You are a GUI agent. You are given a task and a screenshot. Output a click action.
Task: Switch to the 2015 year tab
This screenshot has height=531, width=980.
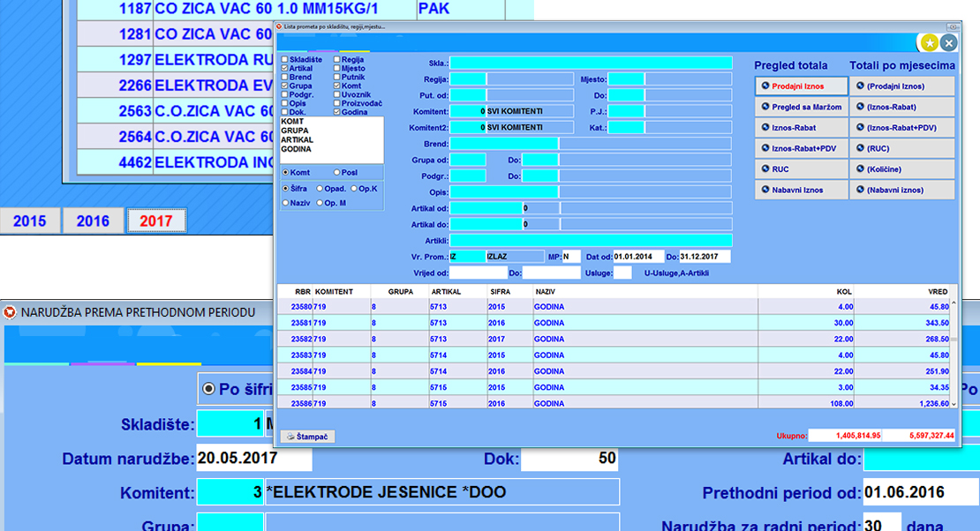pos(31,221)
